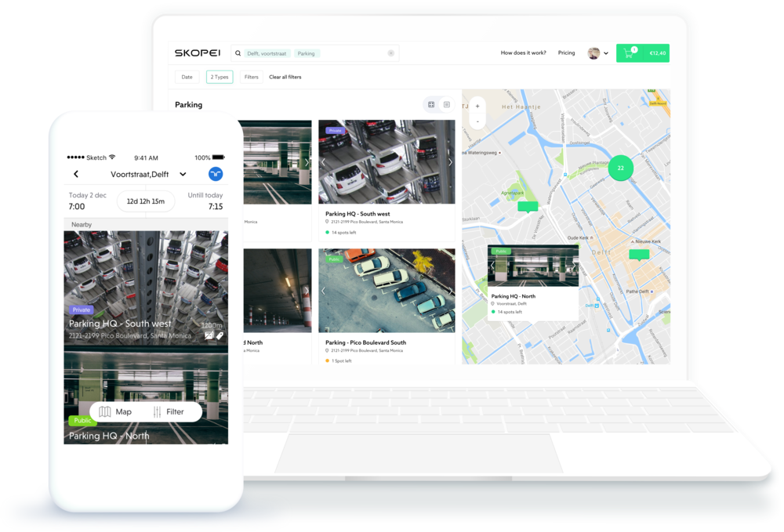Click '1 Spot left' status text
The image size is (784, 532).
click(x=342, y=360)
